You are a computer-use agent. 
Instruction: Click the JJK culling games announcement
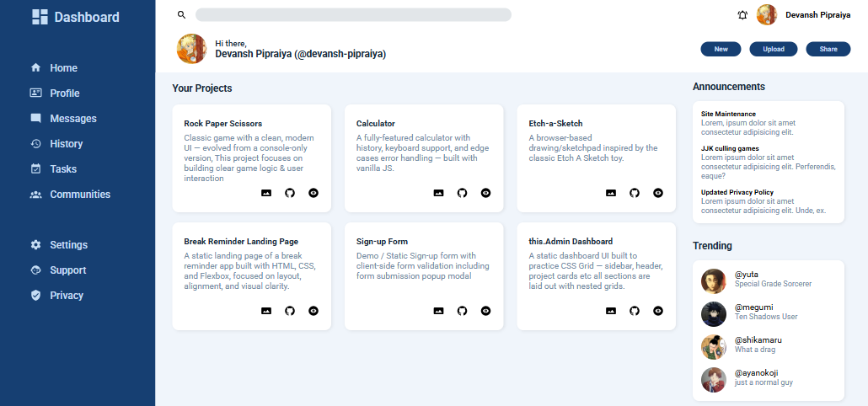(x=730, y=149)
